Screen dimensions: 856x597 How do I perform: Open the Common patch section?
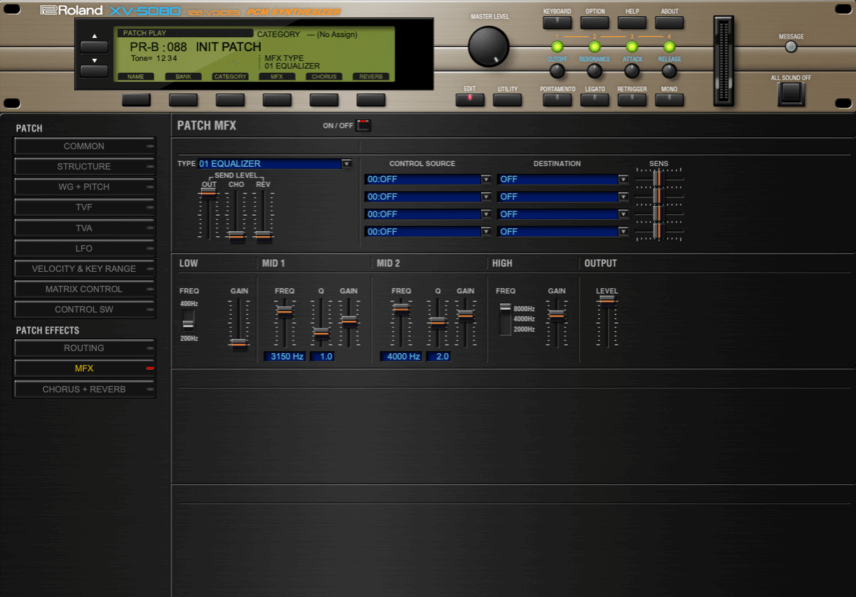[x=84, y=146]
